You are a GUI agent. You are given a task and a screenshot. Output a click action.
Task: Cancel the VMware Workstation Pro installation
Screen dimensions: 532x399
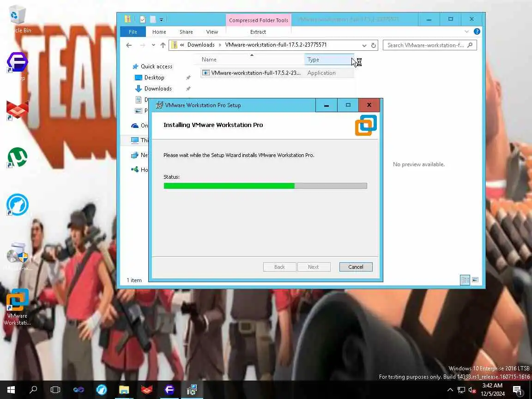pyautogui.click(x=356, y=267)
